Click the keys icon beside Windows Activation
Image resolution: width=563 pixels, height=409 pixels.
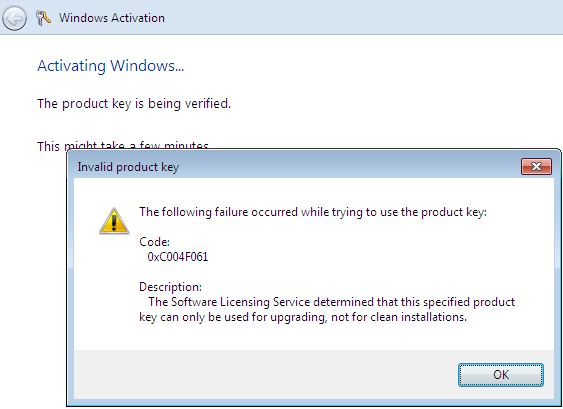[43, 18]
